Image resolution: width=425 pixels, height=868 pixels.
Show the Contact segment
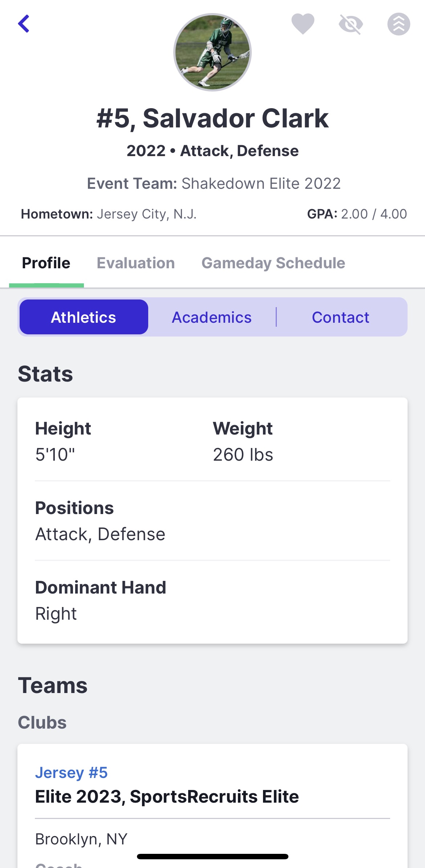pyautogui.click(x=340, y=317)
